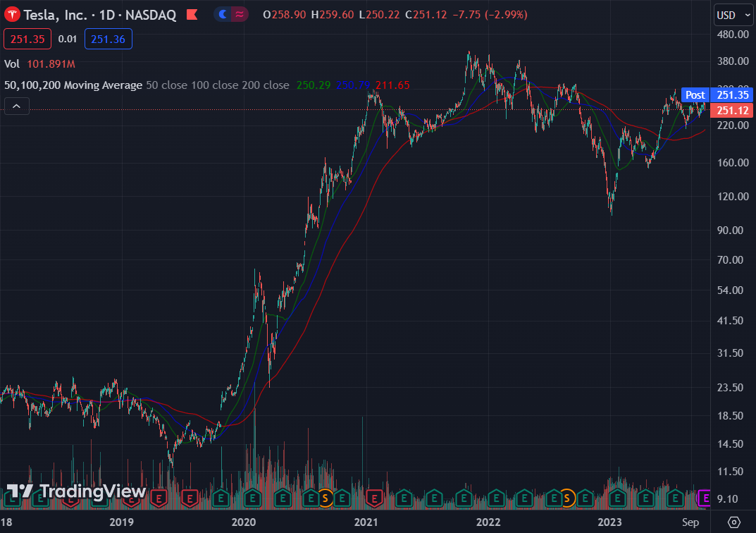
Task: Click the last red earnings marker before the 2020 label
Action: (190, 498)
